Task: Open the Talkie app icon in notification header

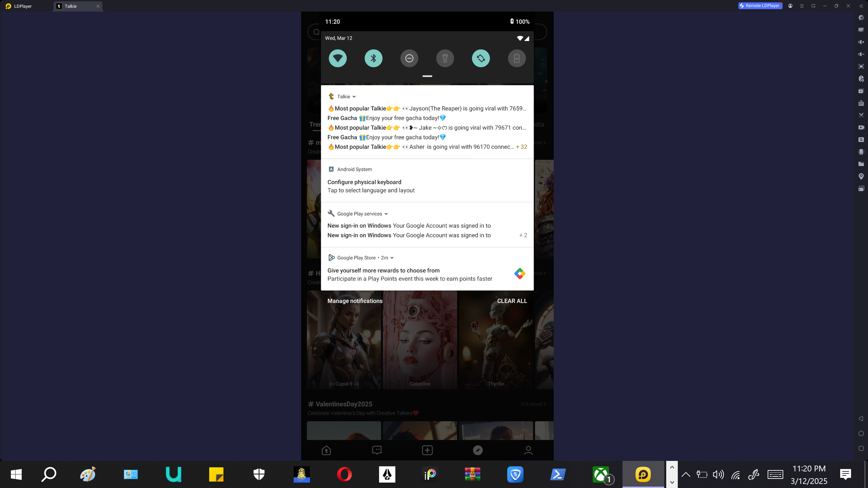Action: [x=331, y=97]
